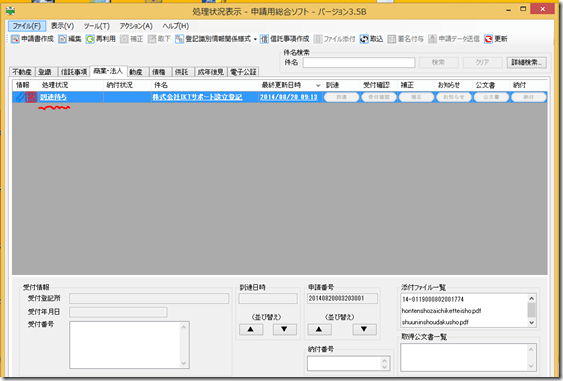563x381 pixels.
Task: Sort by the 最終更新日時 column header
Action: [x=290, y=85]
